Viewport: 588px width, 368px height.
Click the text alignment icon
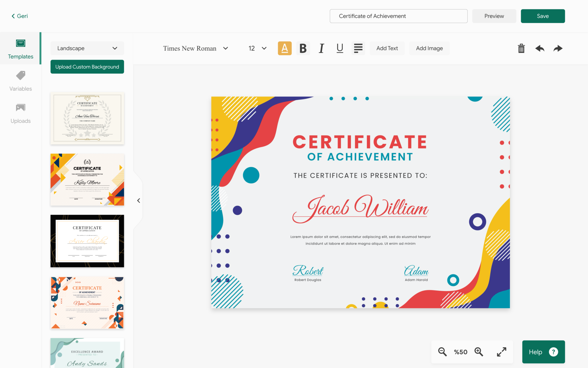point(358,48)
